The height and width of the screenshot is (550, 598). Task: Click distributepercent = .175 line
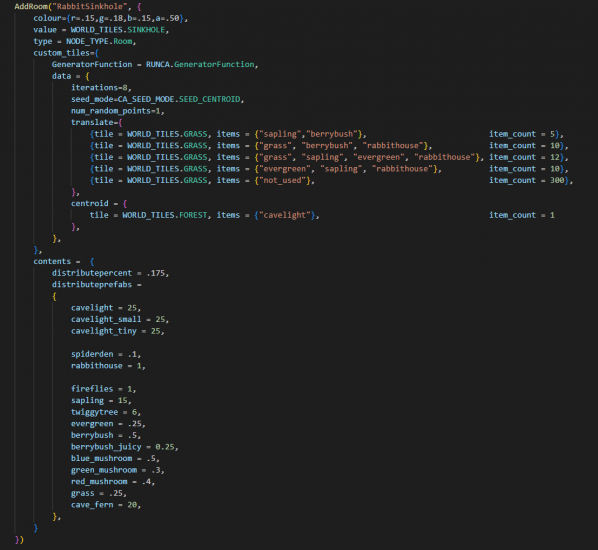click(110, 273)
